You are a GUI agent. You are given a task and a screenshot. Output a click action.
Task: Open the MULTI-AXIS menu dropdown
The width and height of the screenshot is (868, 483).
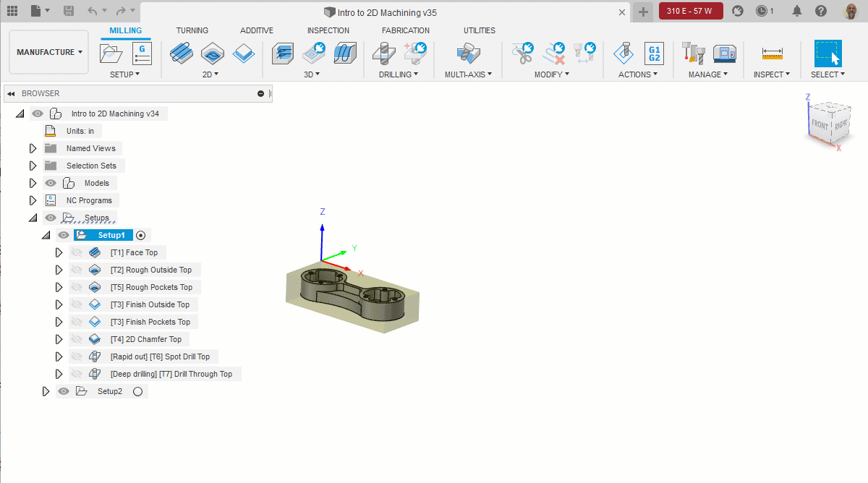(468, 74)
